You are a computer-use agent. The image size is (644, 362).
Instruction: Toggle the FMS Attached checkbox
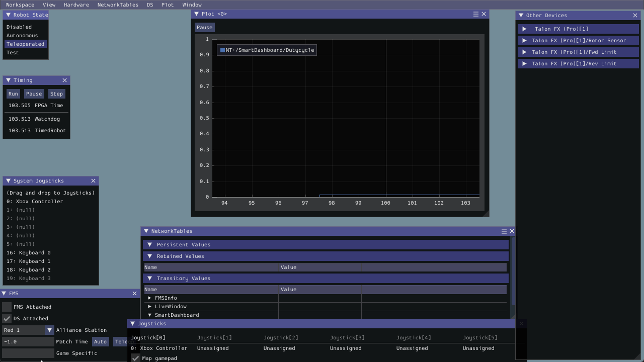7,307
